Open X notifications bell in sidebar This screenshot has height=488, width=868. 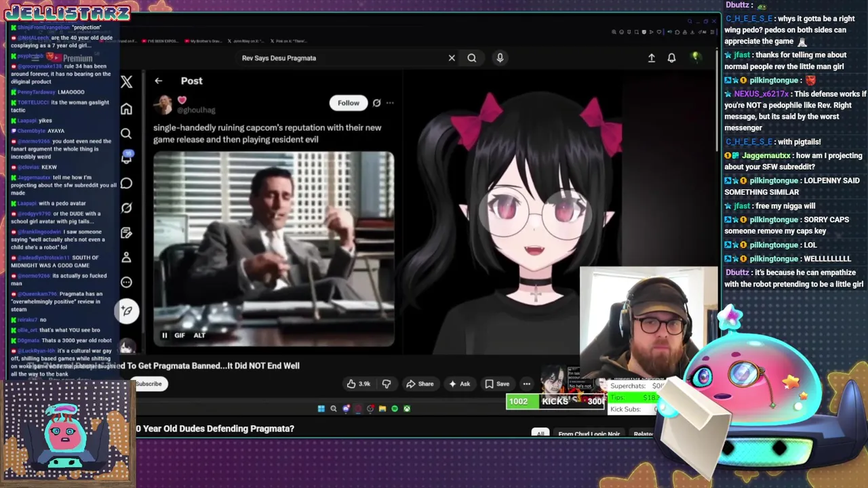[126, 158]
